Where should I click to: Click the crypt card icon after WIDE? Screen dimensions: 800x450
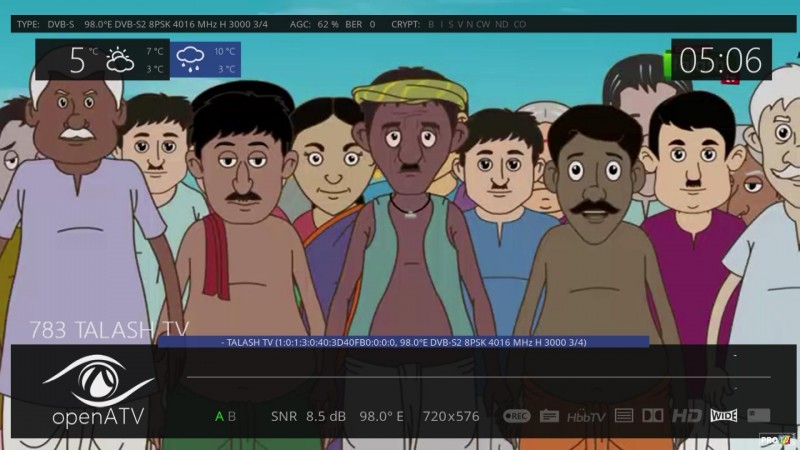(758, 416)
